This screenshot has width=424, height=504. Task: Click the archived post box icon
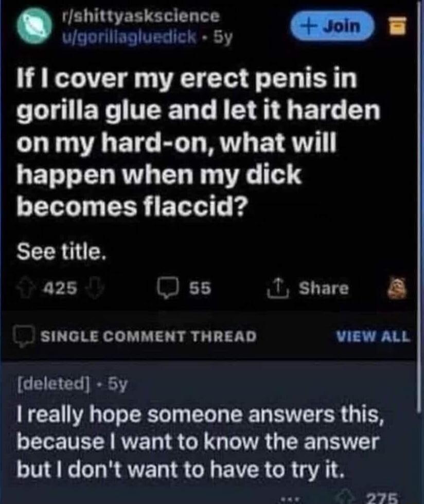397,26
